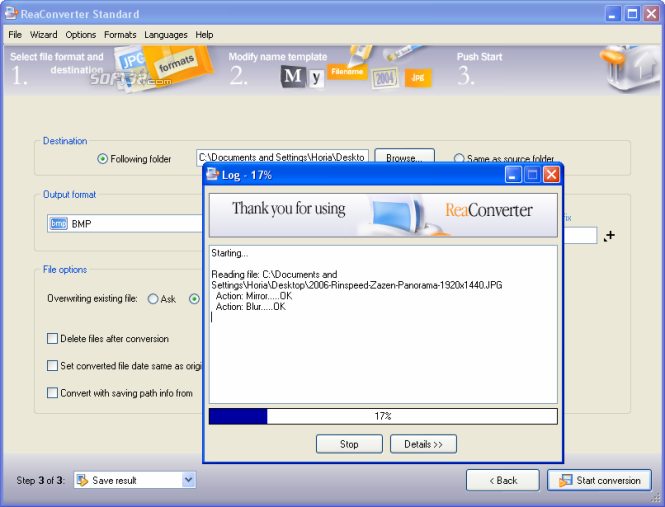The height and width of the screenshot is (507, 665).
Task: Click the plus icon next to suffix field
Action: click(x=609, y=235)
